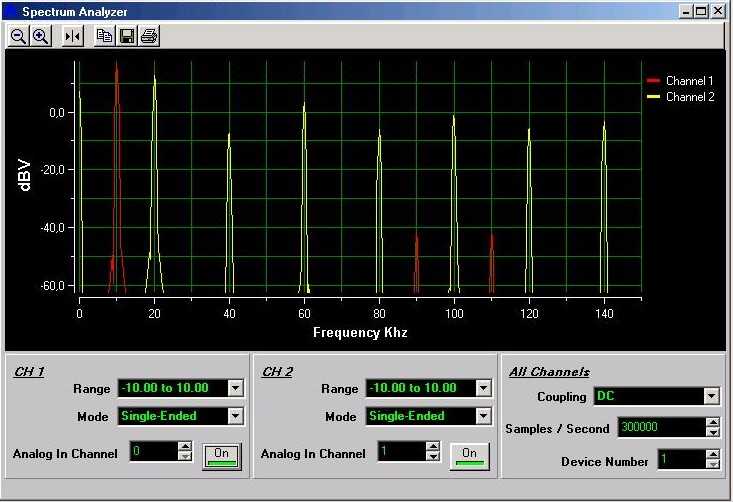
Task: Click the Coupling DC value field
Action: pos(649,396)
